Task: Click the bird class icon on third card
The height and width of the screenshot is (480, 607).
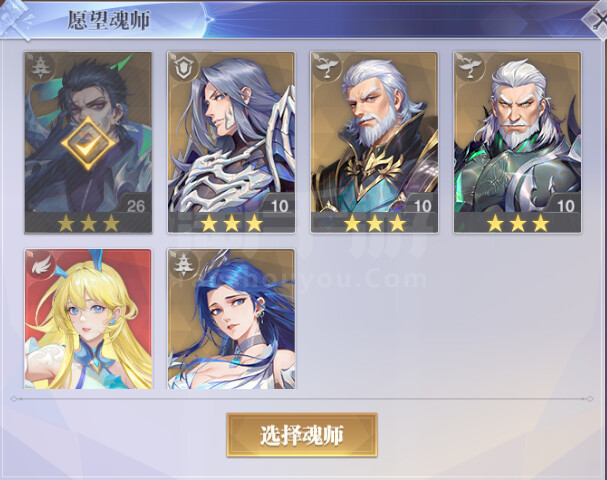Action: [327, 67]
